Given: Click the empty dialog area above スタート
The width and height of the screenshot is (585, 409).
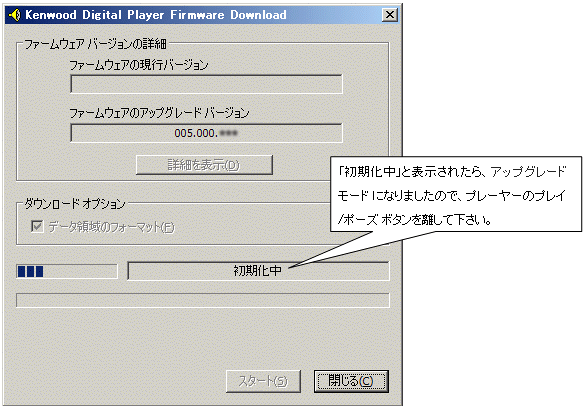Looking at the screenshot, I should [x=203, y=338].
